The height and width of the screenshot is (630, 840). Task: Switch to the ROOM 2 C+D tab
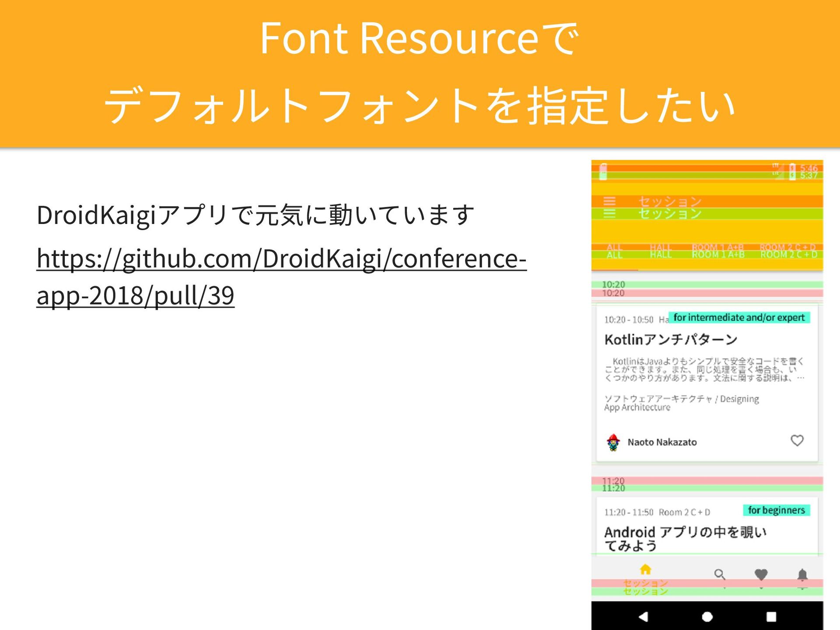(788, 251)
